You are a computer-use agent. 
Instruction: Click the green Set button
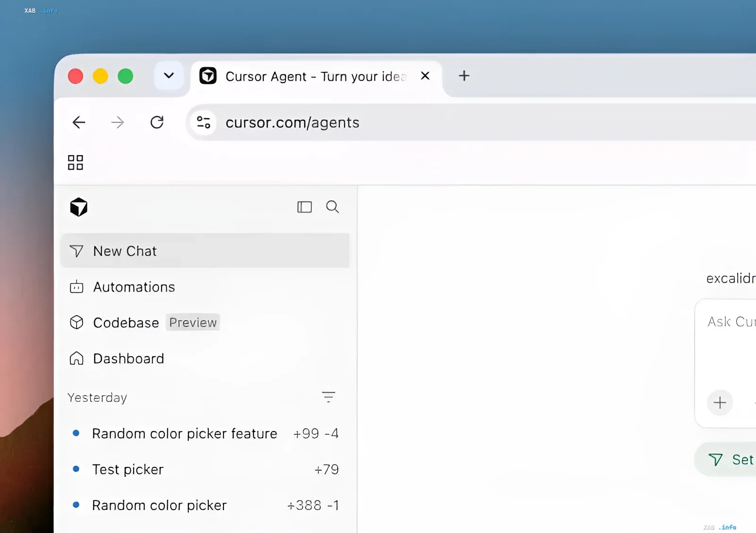726,459
